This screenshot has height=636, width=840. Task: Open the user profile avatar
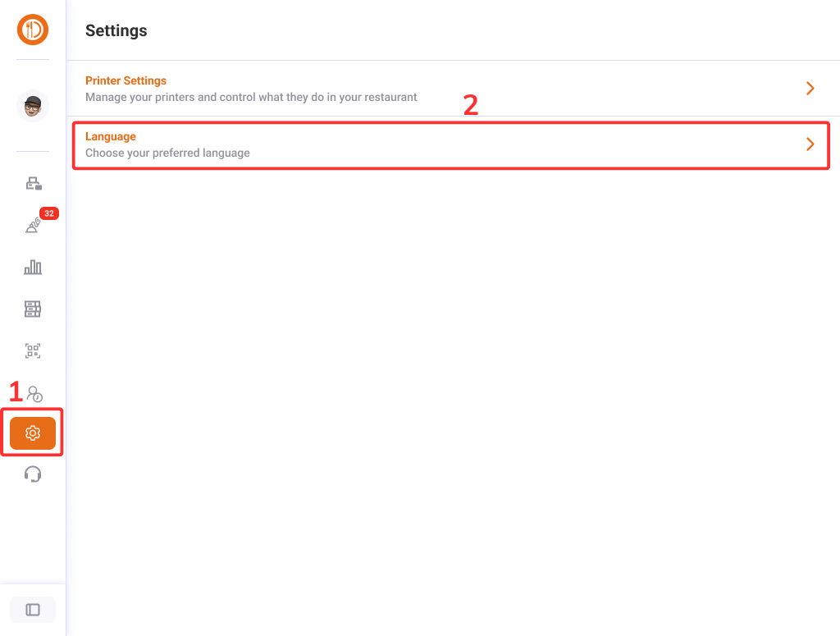click(33, 105)
